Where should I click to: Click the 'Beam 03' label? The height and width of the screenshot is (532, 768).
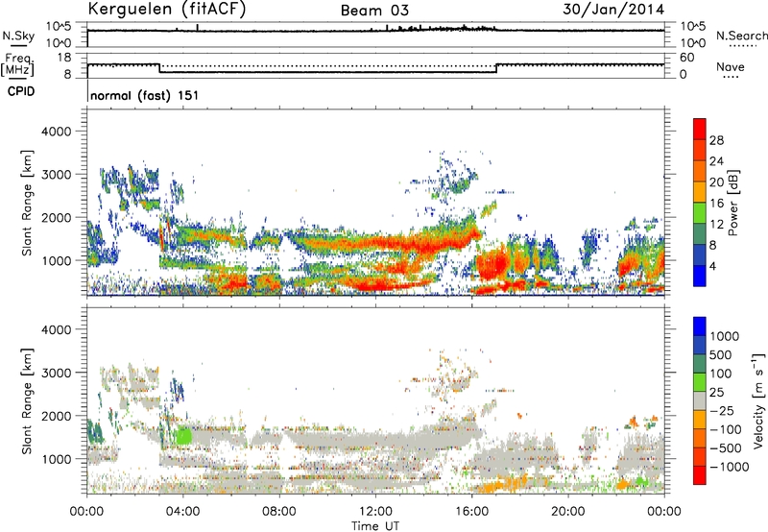coord(374,11)
